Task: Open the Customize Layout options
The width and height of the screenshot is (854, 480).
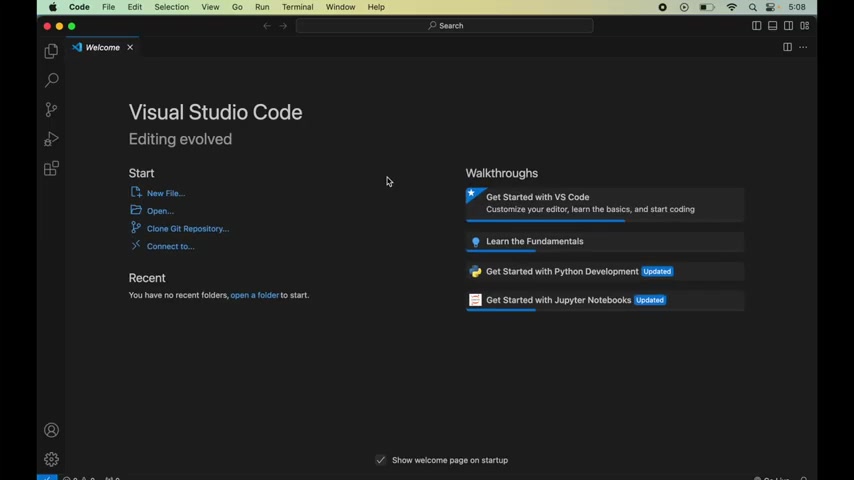Action: (805, 26)
